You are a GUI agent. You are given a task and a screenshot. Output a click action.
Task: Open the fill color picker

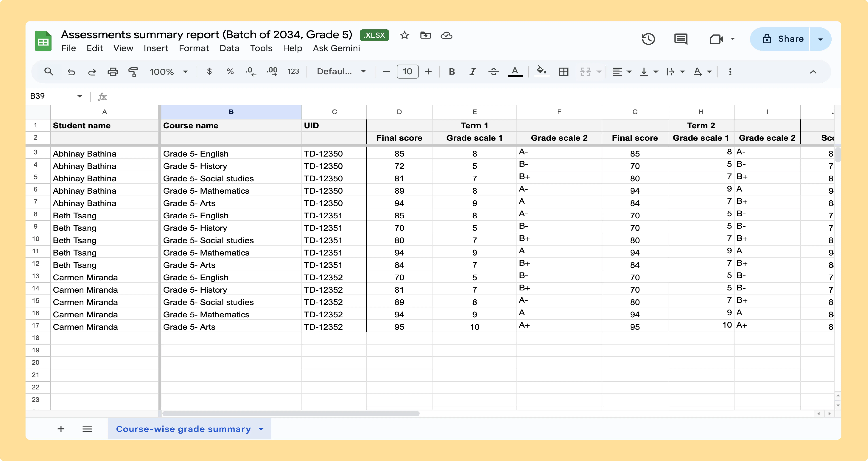542,71
